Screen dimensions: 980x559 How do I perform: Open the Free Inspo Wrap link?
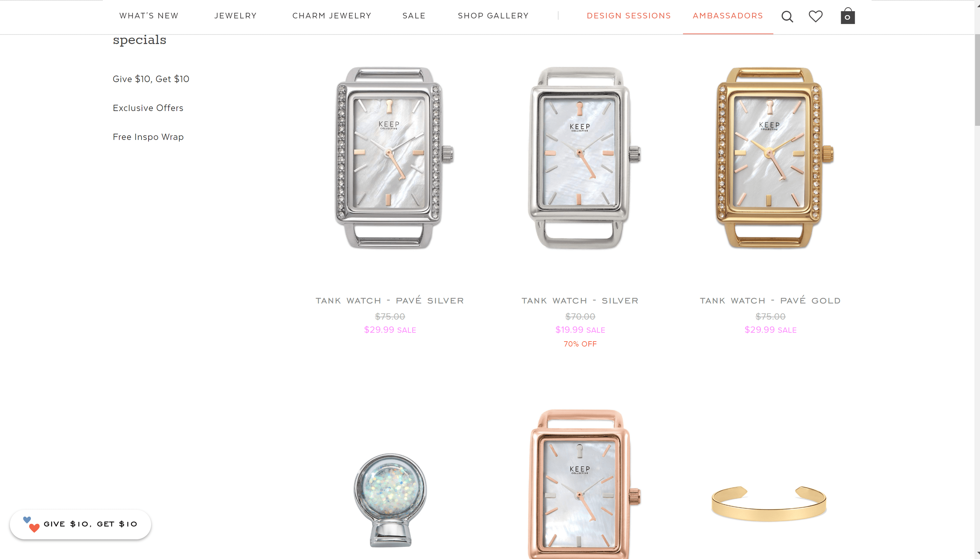(x=148, y=137)
